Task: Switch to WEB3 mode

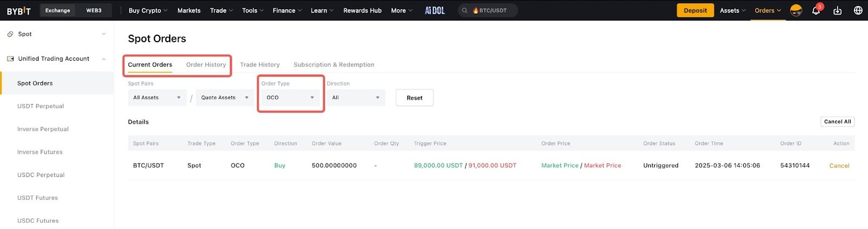Action: tap(94, 11)
